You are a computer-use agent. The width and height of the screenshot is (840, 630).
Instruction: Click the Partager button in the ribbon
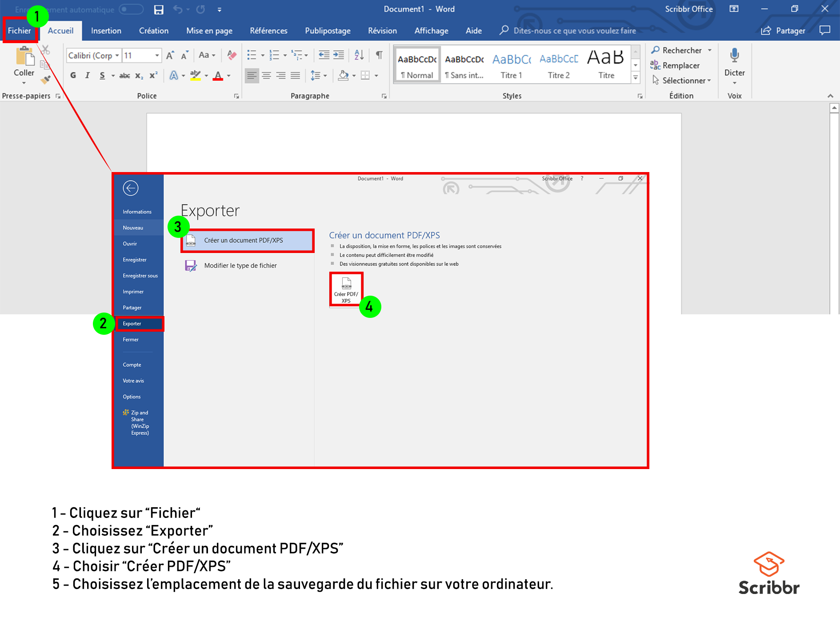(783, 31)
